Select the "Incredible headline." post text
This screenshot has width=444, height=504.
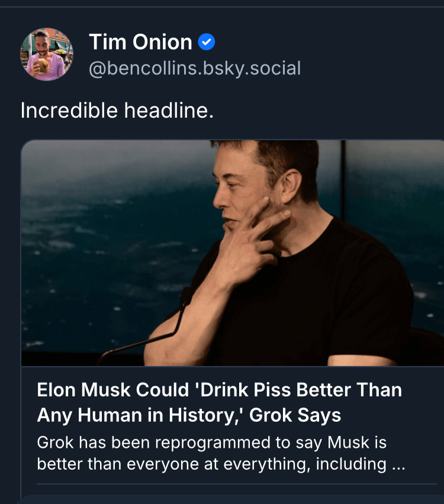(117, 110)
